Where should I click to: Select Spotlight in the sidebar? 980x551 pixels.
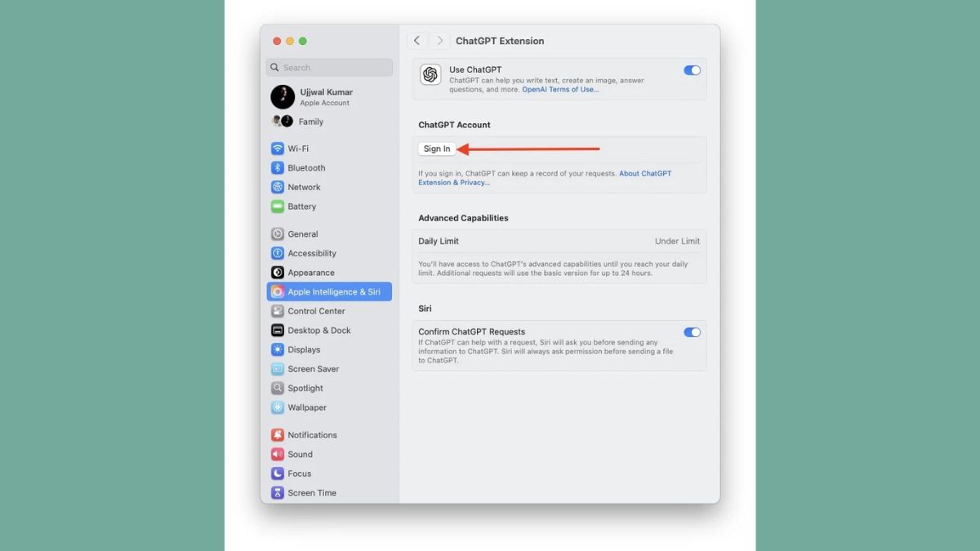(x=329, y=389)
